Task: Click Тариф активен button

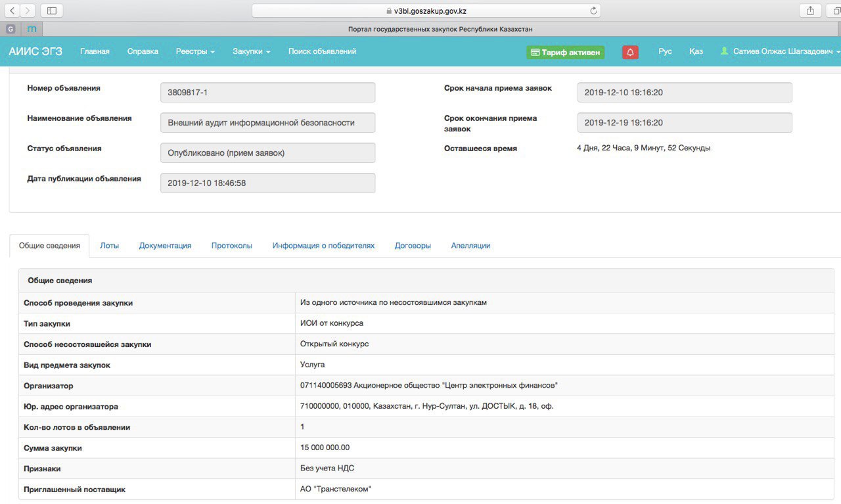Action: (x=565, y=52)
